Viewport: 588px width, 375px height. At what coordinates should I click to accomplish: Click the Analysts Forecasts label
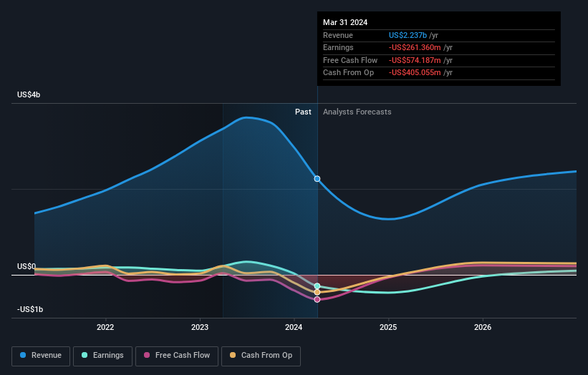tap(357, 112)
